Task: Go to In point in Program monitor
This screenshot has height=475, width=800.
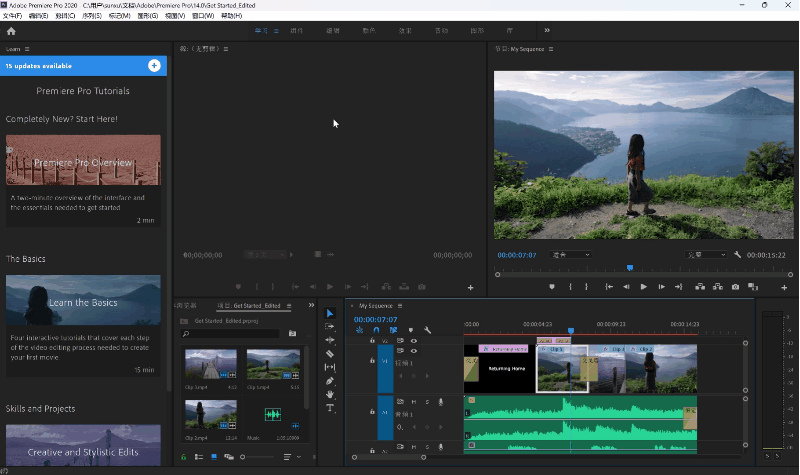Action: pyautogui.click(x=609, y=287)
